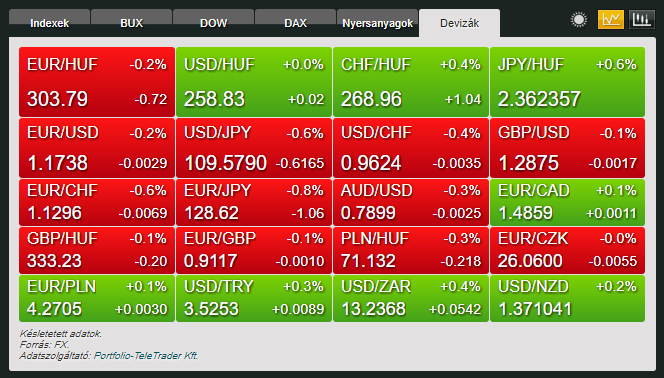
Task: Open the USD/NZD tile
Action: tap(567, 298)
